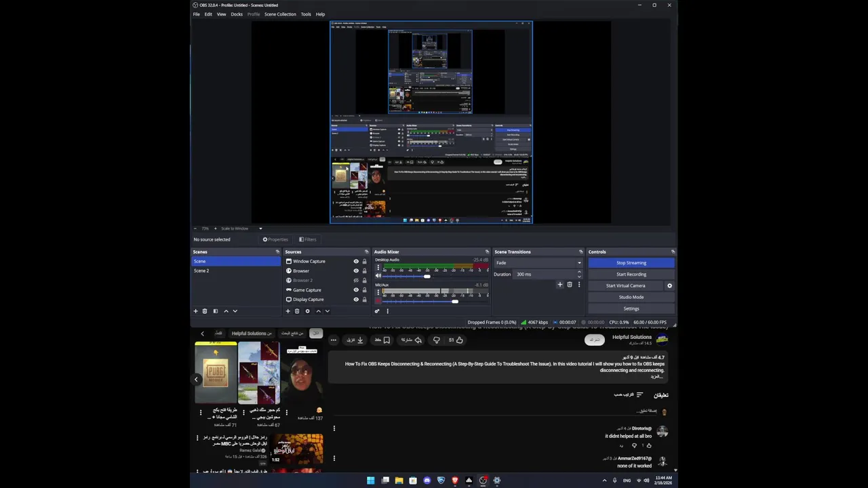Open File Explorer from the taskbar
This screenshot has width=868, height=488.
tap(399, 481)
